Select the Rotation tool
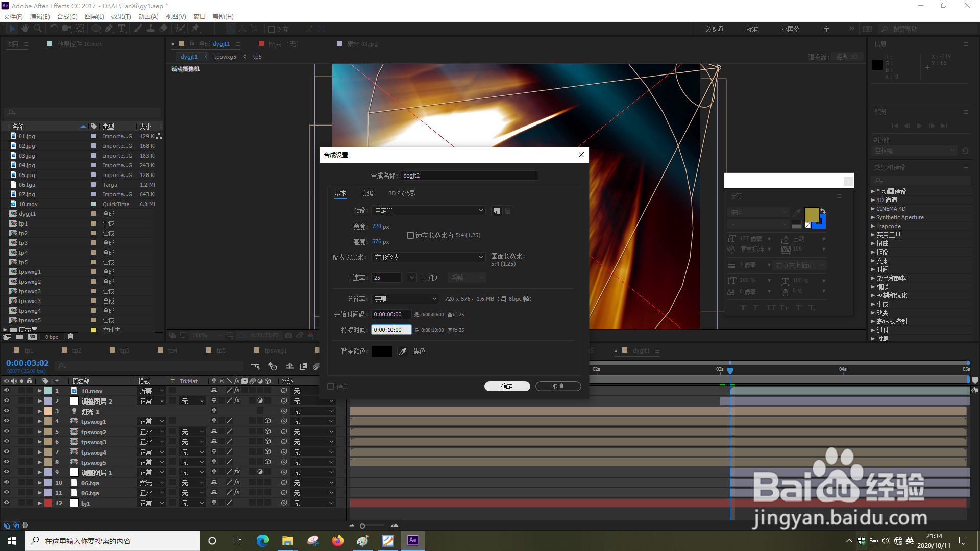The image size is (980, 551). (x=54, y=29)
